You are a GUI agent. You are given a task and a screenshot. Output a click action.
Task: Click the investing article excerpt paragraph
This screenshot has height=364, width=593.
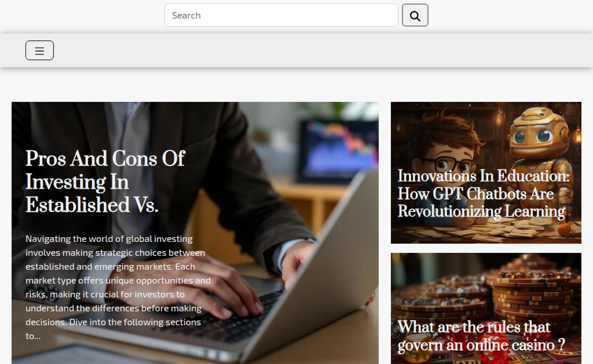(x=118, y=287)
